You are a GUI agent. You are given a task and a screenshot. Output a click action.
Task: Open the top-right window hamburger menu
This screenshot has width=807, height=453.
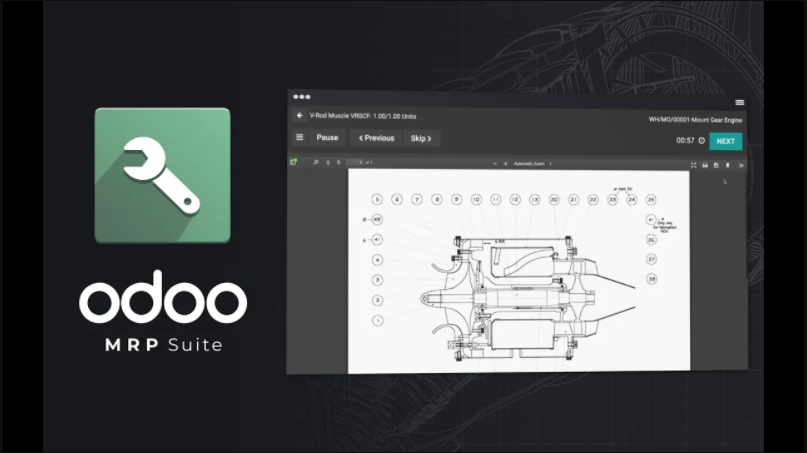click(740, 102)
